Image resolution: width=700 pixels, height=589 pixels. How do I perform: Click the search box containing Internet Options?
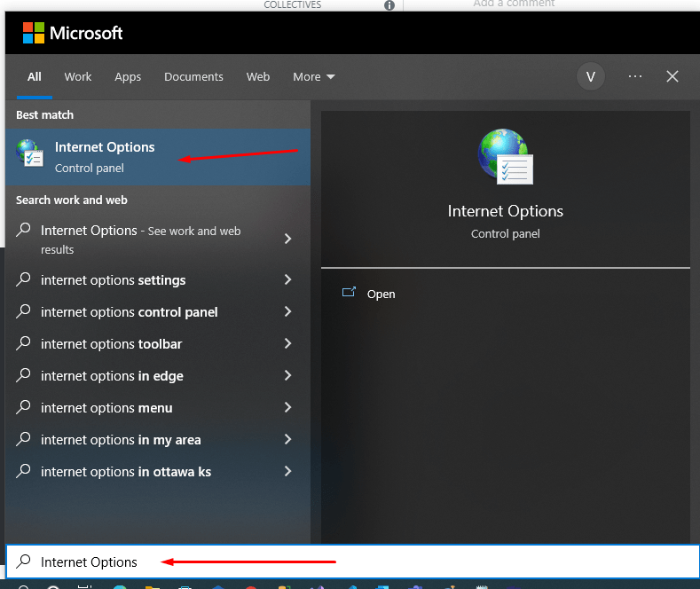coord(353,562)
